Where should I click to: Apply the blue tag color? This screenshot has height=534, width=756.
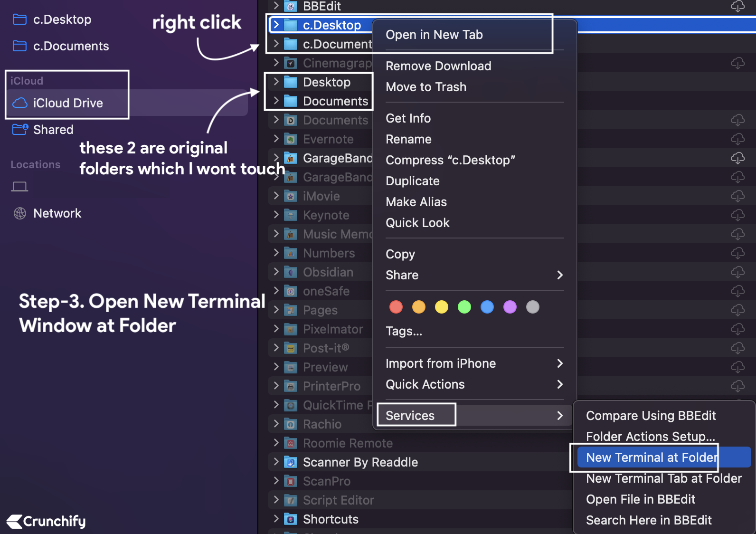coord(487,307)
